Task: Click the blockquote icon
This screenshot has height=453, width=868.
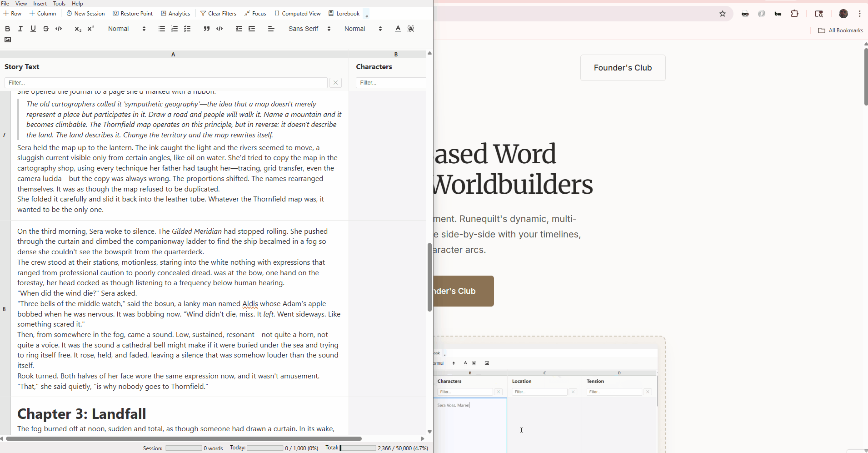Action: click(207, 29)
